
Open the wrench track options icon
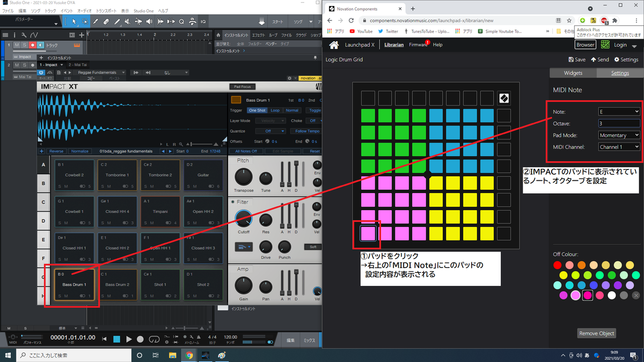(x=24, y=35)
